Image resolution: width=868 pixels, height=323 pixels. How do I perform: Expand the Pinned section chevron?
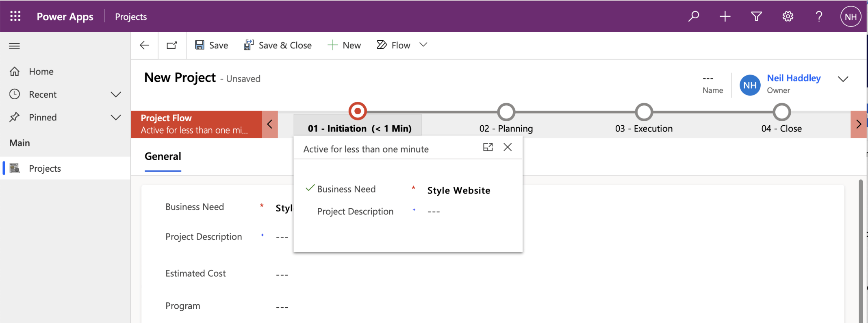[116, 117]
